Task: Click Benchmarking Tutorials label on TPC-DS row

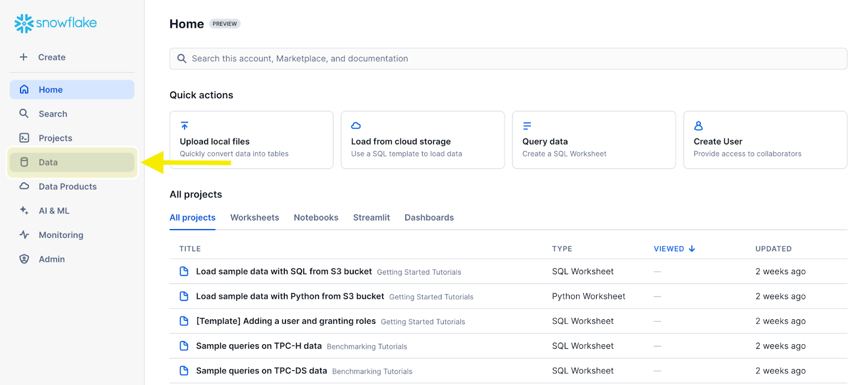Action: click(372, 371)
